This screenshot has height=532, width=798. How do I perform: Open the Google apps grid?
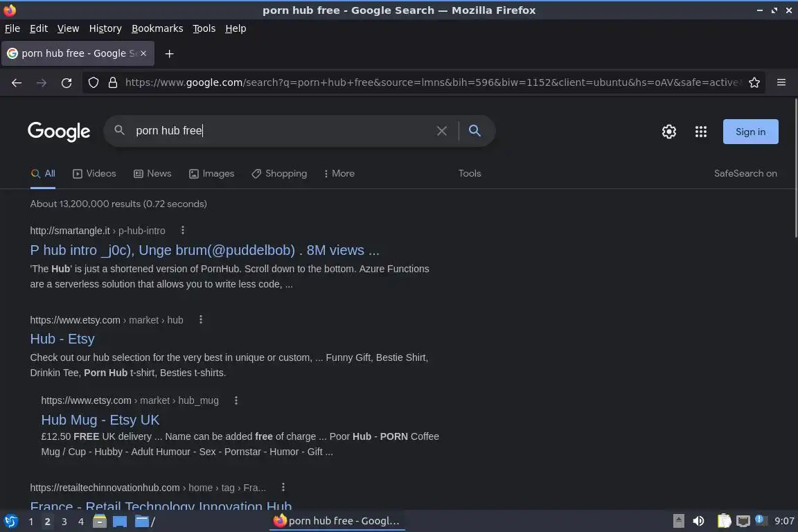click(x=701, y=132)
